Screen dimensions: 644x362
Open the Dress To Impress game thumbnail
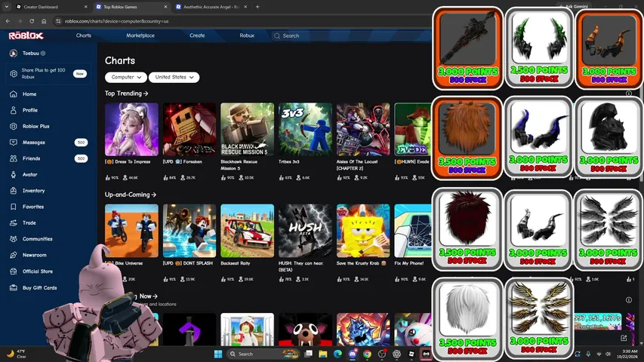tap(131, 129)
